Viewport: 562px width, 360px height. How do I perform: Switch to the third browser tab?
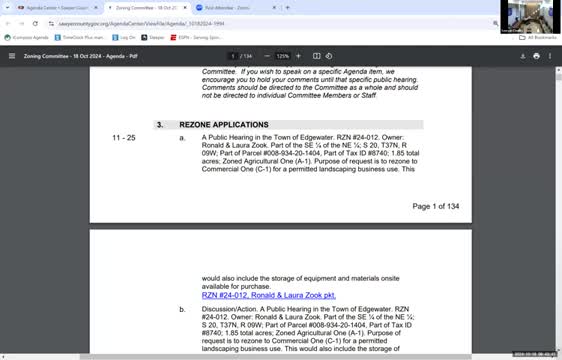click(235, 8)
